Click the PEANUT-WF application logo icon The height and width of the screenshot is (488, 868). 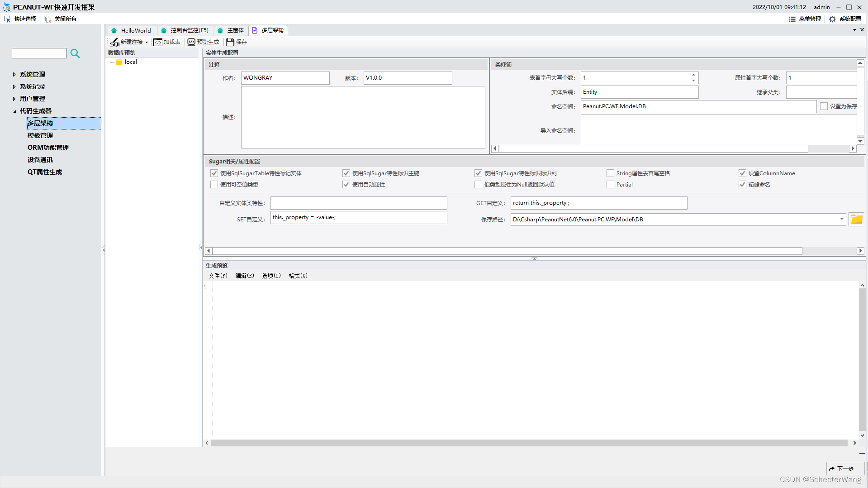tap(6, 7)
